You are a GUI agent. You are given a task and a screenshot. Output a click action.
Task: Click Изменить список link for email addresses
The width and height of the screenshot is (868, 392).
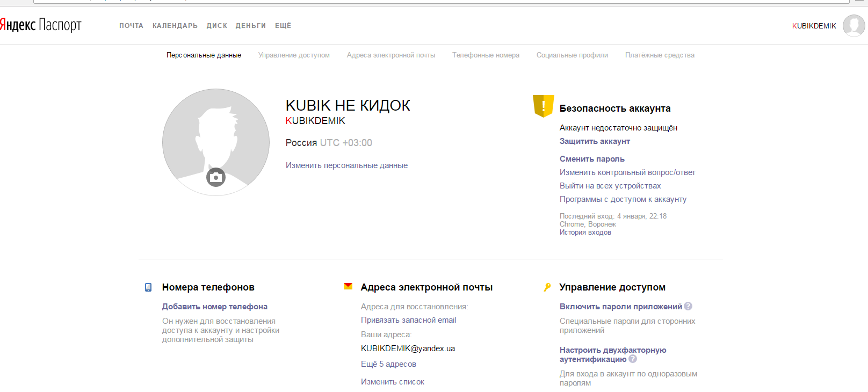(393, 382)
